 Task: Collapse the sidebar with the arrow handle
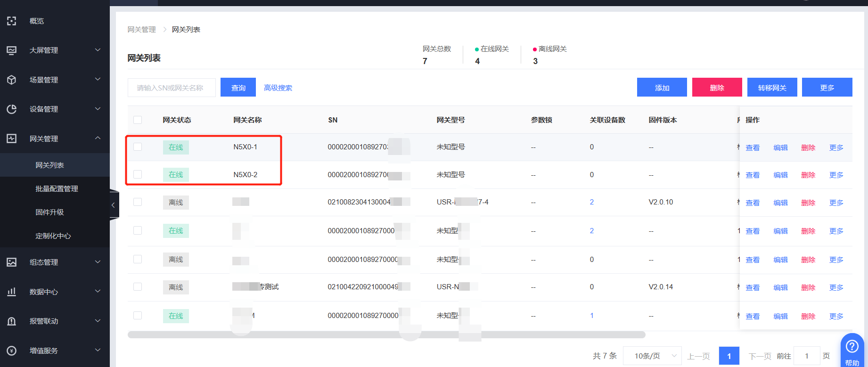(113, 205)
